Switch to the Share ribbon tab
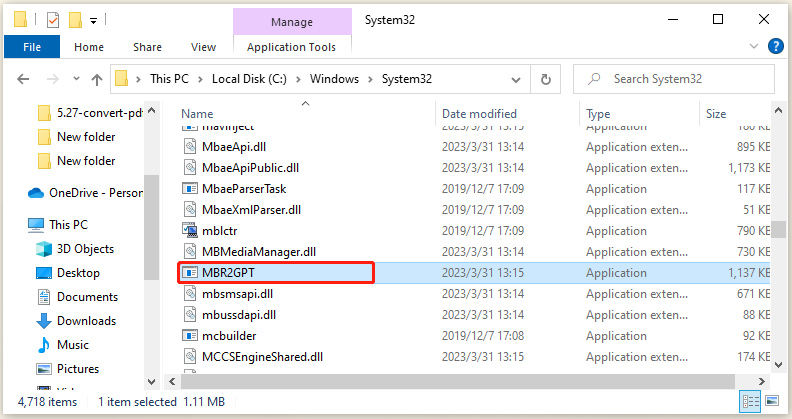Screen dimensions: 792x419 pyautogui.click(x=147, y=47)
